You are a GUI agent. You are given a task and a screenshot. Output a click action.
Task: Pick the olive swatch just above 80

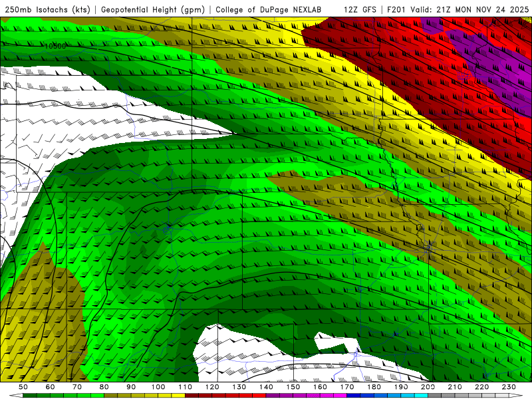coord(110,395)
